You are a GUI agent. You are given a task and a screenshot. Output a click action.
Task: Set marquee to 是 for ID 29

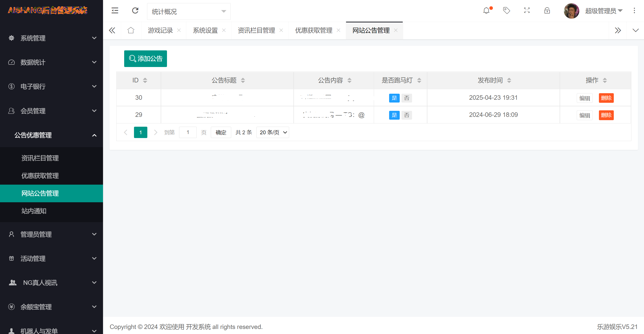coord(394,115)
